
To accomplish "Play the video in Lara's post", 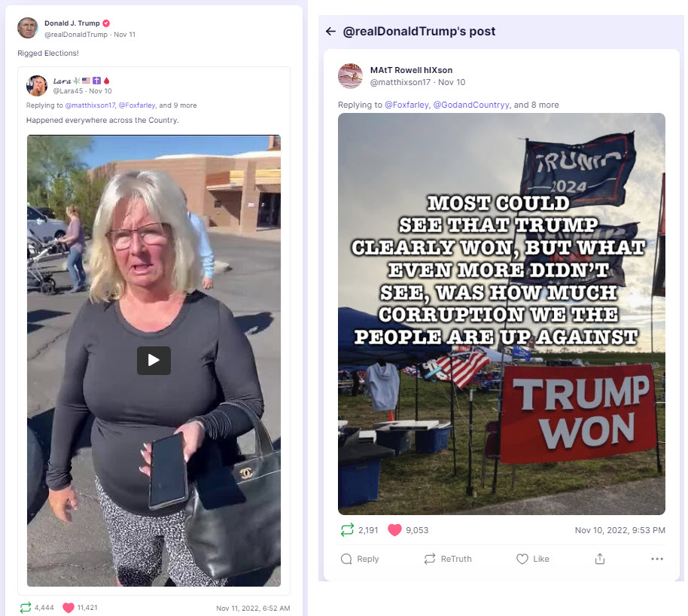I will pyautogui.click(x=154, y=361).
